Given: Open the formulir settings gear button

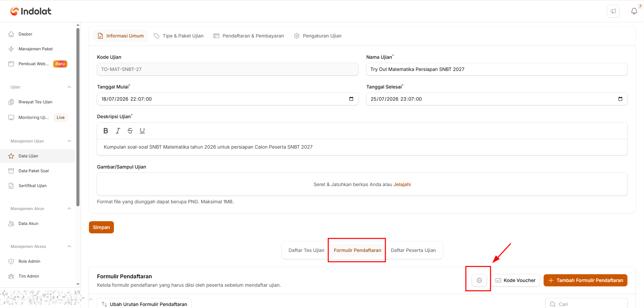Looking at the screenshot, I should 479,280.
